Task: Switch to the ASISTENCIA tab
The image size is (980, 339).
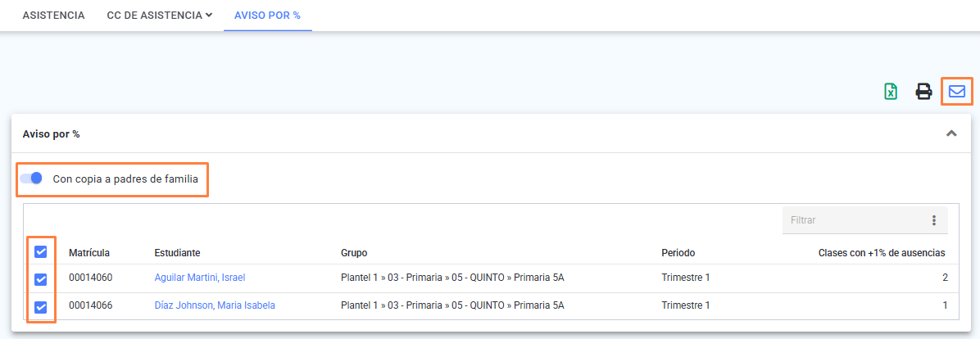Action: 54,15
